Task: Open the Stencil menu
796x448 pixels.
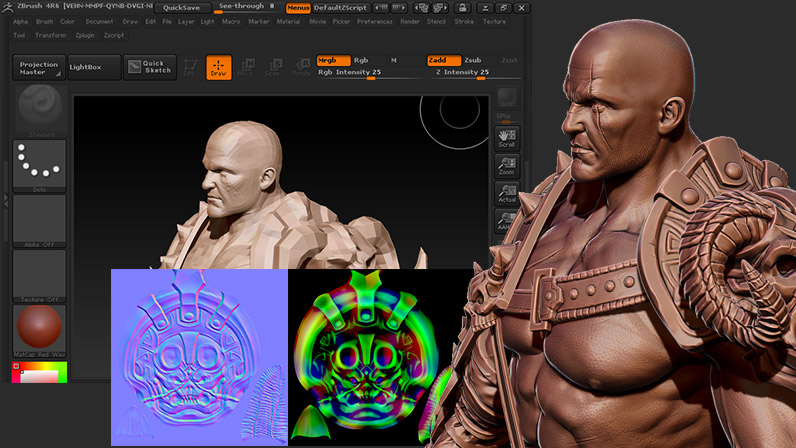Action: (436, 22)
